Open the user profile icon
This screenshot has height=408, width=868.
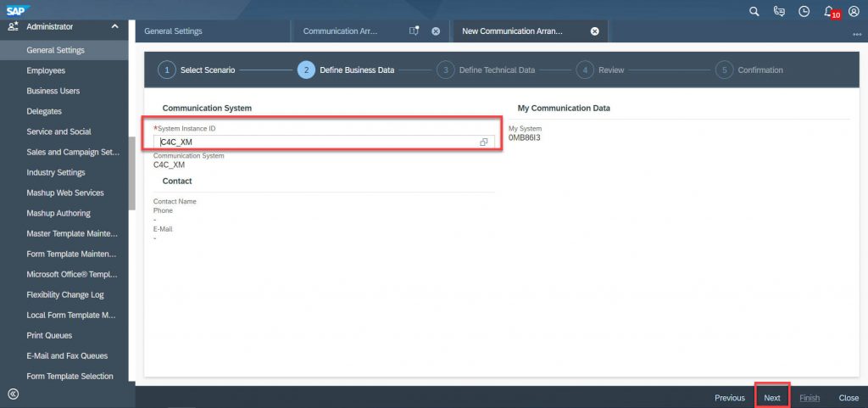point(854,11)
